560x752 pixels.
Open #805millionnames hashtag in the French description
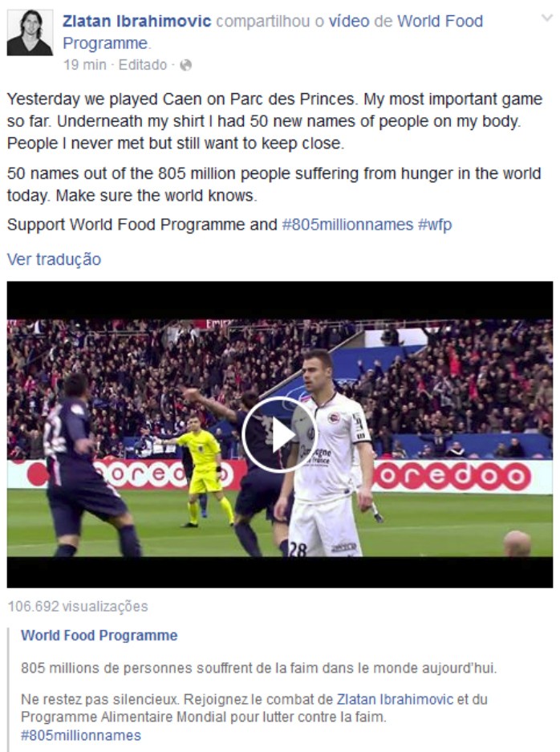(x=81, y=735)
